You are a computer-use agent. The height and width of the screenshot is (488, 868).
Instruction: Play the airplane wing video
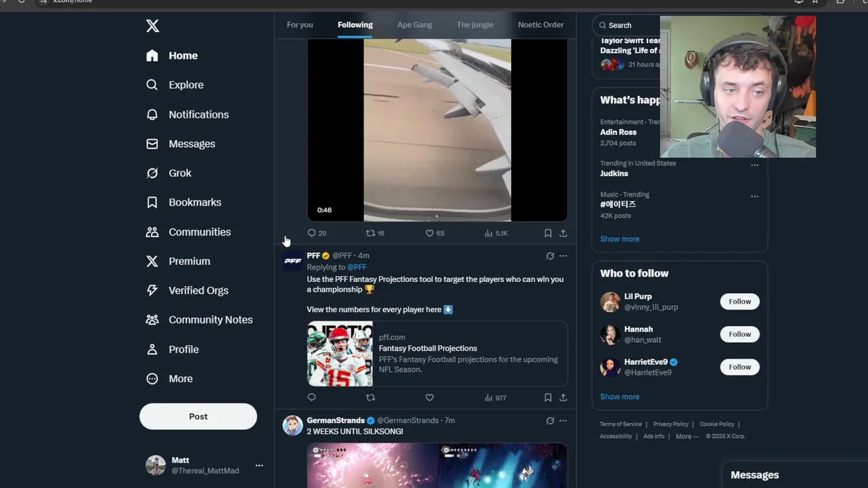(x=437, y=130)
